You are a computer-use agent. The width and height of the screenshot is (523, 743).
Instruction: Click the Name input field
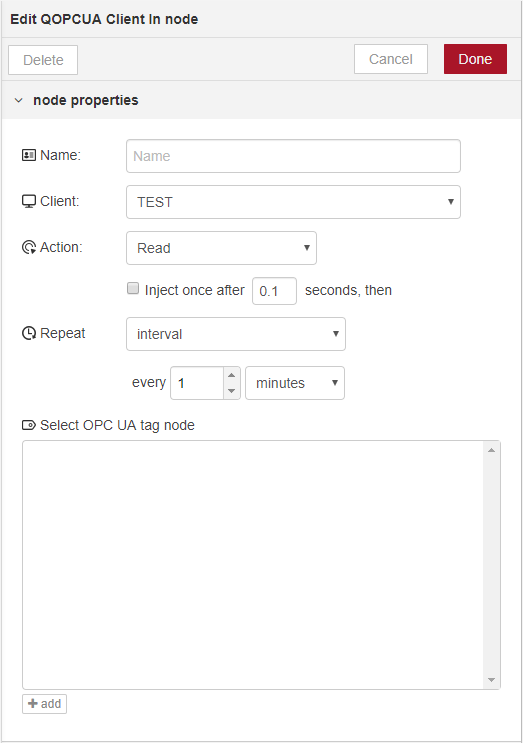(x=293, y=156)
